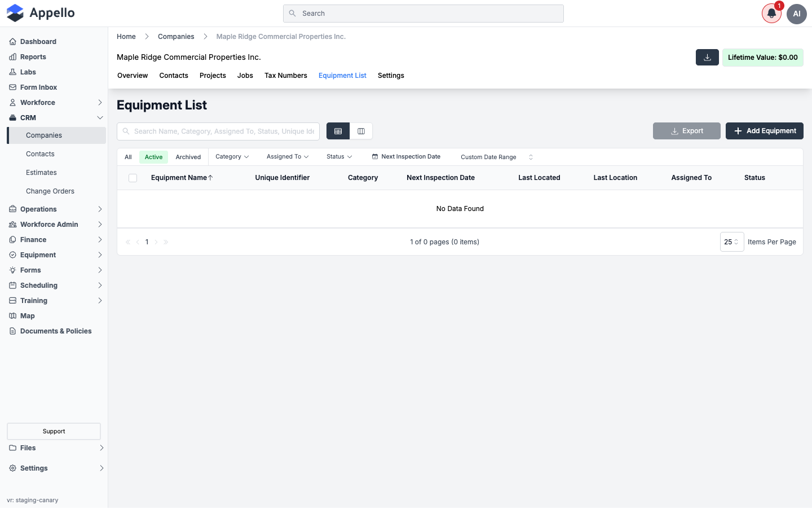
Task: Open the Status filter dropdown
Action: (339, 157)
